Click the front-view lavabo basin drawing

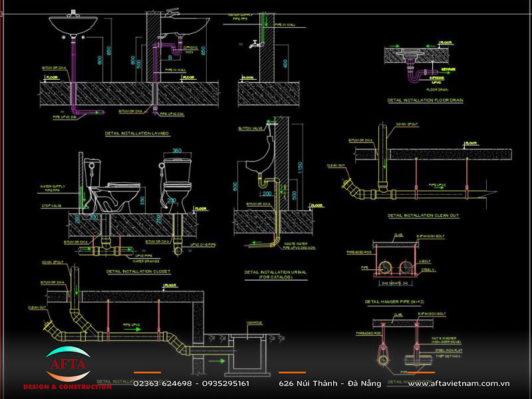click(x=73, y=24)
